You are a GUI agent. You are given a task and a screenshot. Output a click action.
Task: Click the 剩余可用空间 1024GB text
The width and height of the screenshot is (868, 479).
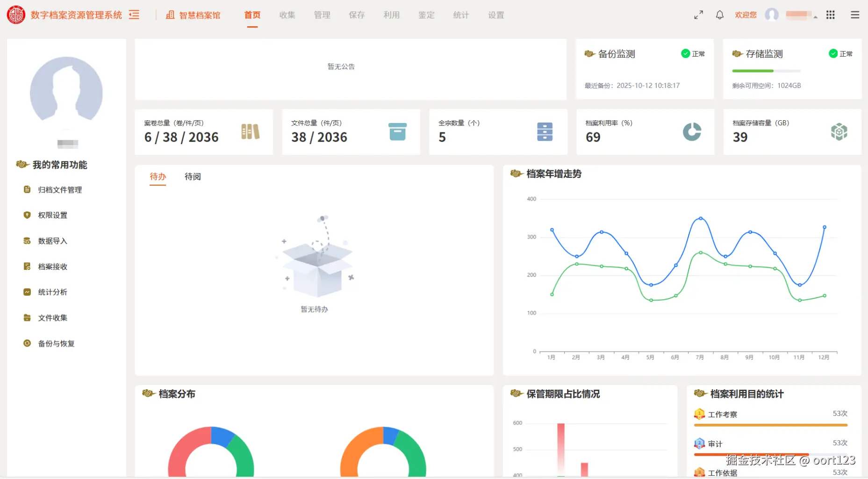point(767,86)
